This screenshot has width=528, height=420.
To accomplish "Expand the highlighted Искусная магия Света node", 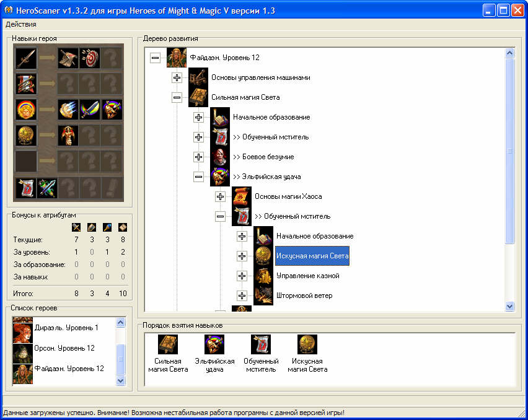I will tap(242, 256).
